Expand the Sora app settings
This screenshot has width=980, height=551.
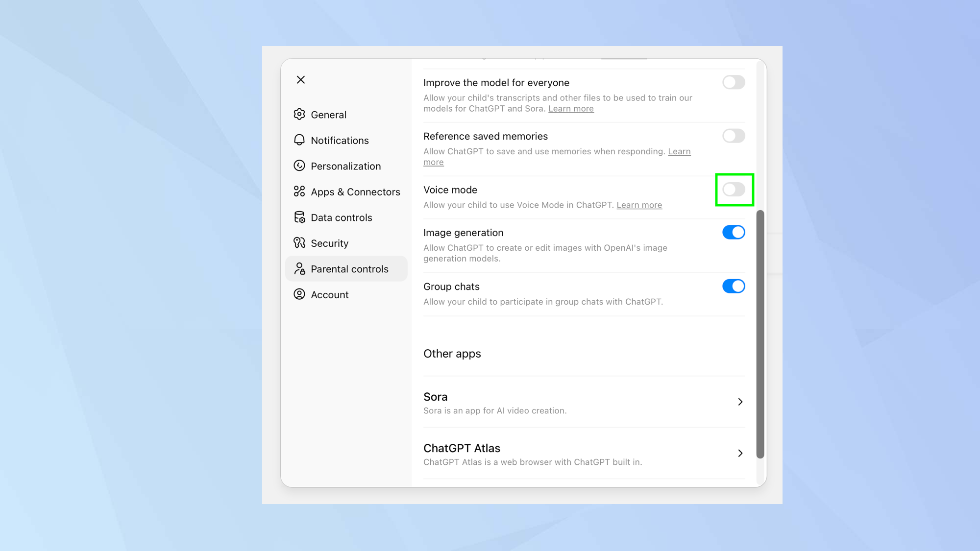coord(740,402)
